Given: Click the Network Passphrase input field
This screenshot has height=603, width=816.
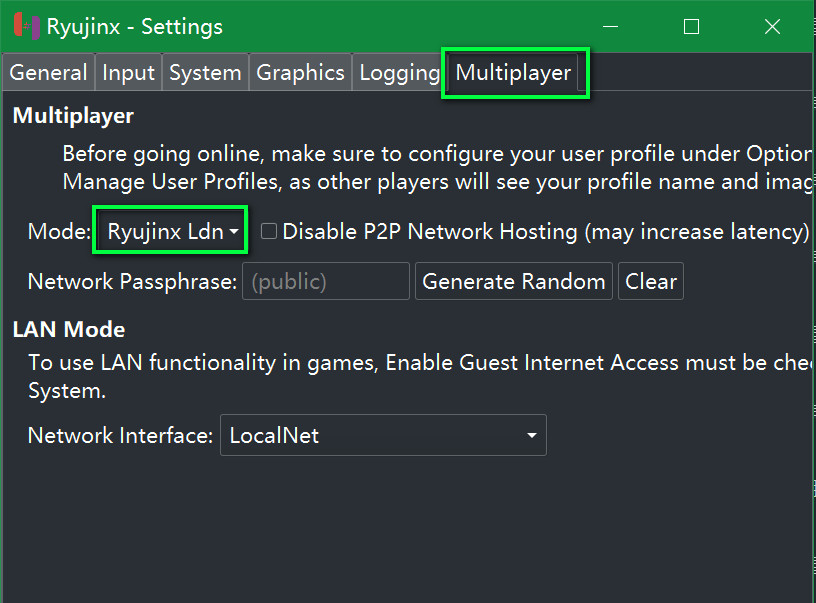Looking at the screenshot, I should pos(326,281).
